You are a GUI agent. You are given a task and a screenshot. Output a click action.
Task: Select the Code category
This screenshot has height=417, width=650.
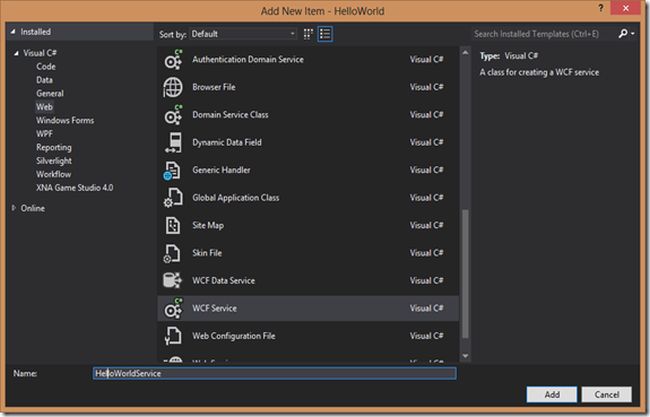coord(46,66)
